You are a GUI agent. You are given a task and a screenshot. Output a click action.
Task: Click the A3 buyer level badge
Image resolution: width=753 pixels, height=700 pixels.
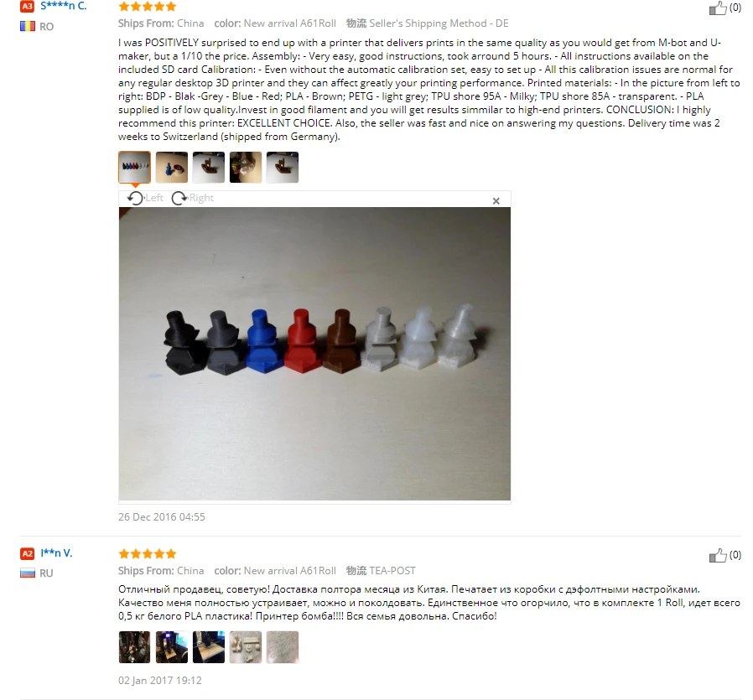27,6
